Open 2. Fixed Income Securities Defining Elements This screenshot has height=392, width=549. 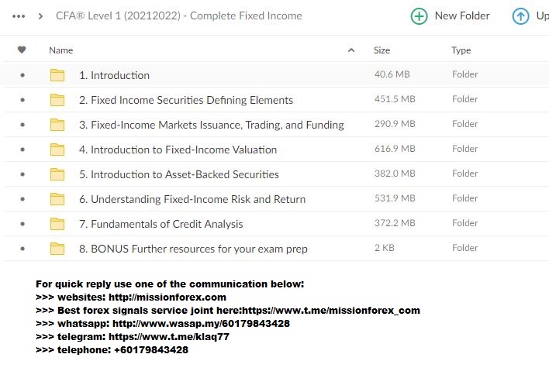pyautogui.click(x=186, y=100)
